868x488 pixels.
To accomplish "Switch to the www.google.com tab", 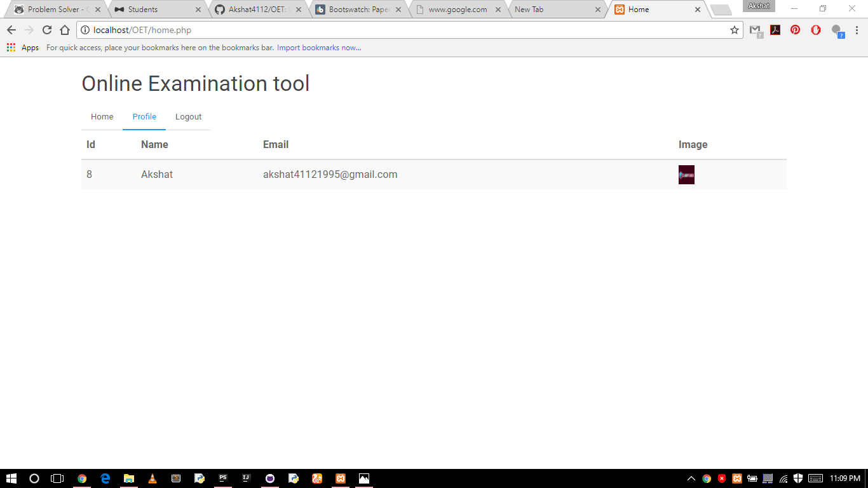I will click(459, 10).
